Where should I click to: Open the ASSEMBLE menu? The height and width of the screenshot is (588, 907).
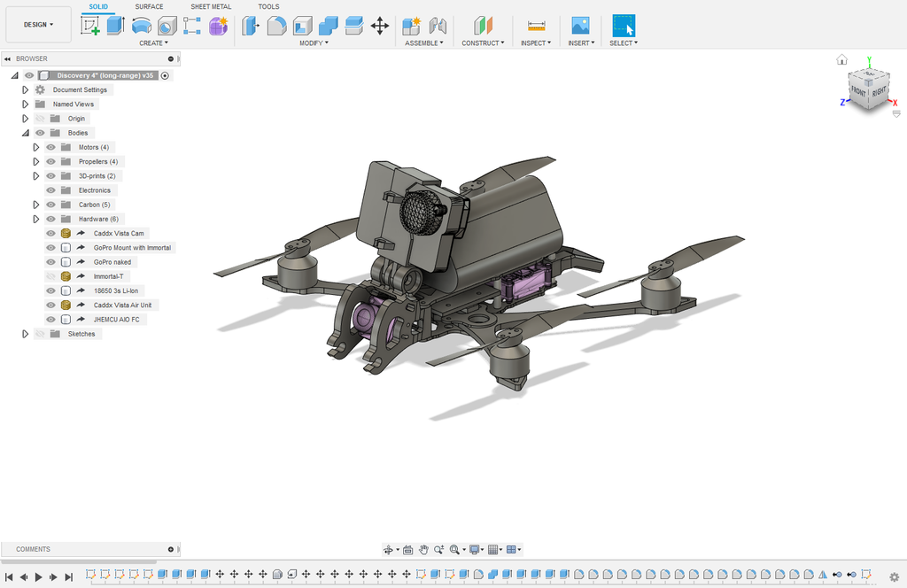(424, 43)
